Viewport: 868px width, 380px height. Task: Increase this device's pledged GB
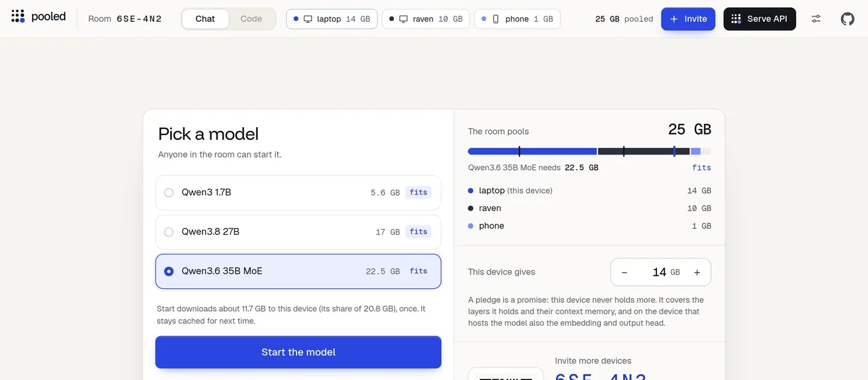(697, 272)
